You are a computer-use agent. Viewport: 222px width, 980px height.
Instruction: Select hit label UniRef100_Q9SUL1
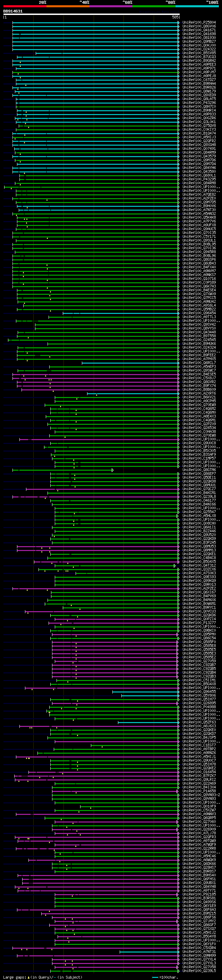point(199,241)
